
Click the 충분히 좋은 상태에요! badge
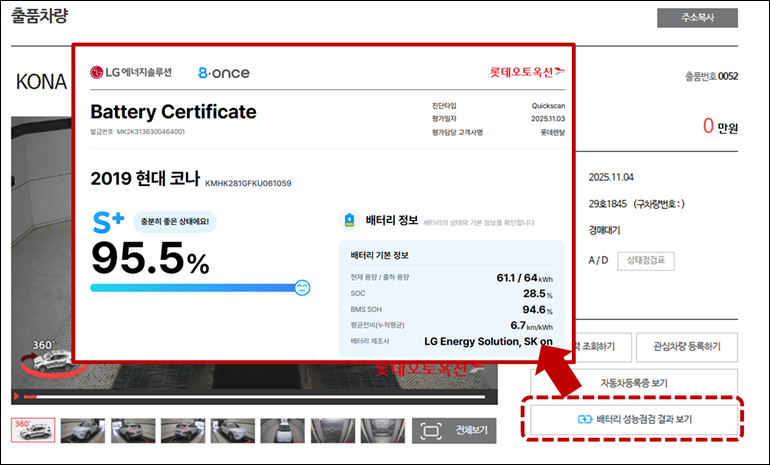point(175,221)
